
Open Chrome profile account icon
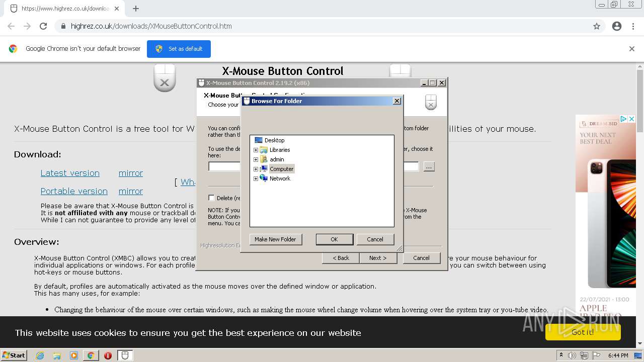pos(617,26)
